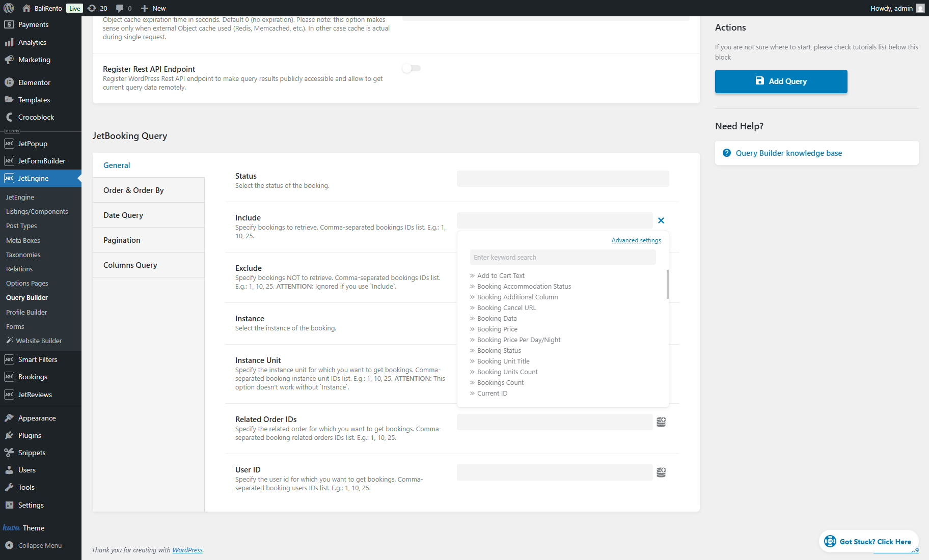Click the JetFormBuilder plugin icon
This screenshot has height=560, width=929.
coord(9,161)
